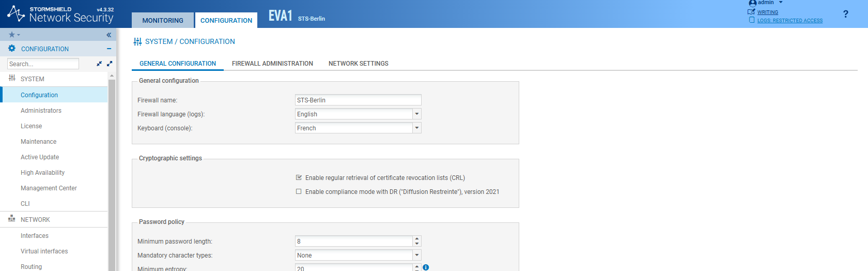
Task: Expand all menu sections icon
Action: [110, 64]
